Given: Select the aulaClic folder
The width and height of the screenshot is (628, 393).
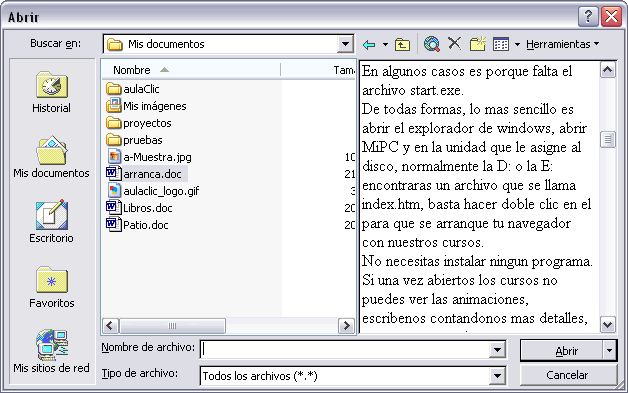Looking at the screenshot, I should pyautogui.click(x=133, y=89).
